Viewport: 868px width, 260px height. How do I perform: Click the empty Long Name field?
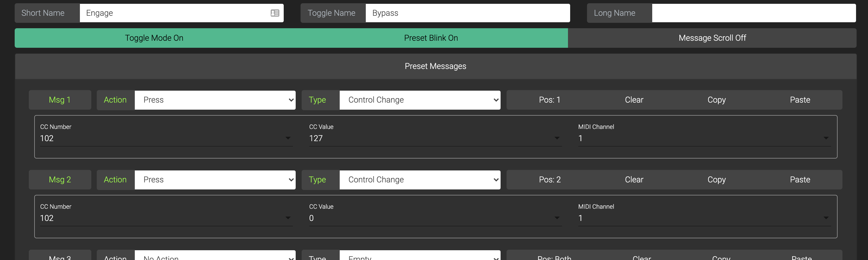pyautogui.click(x=753, y=13)
